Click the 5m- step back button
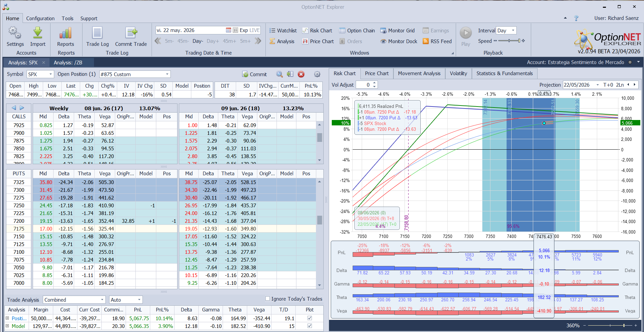644x332 pixels. click(169, 41)
